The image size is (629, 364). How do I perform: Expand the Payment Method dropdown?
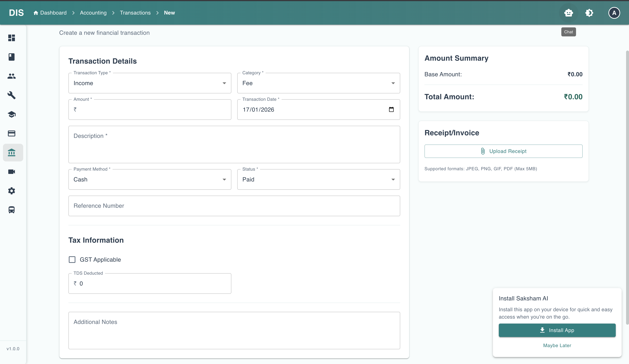pos(150,179)
